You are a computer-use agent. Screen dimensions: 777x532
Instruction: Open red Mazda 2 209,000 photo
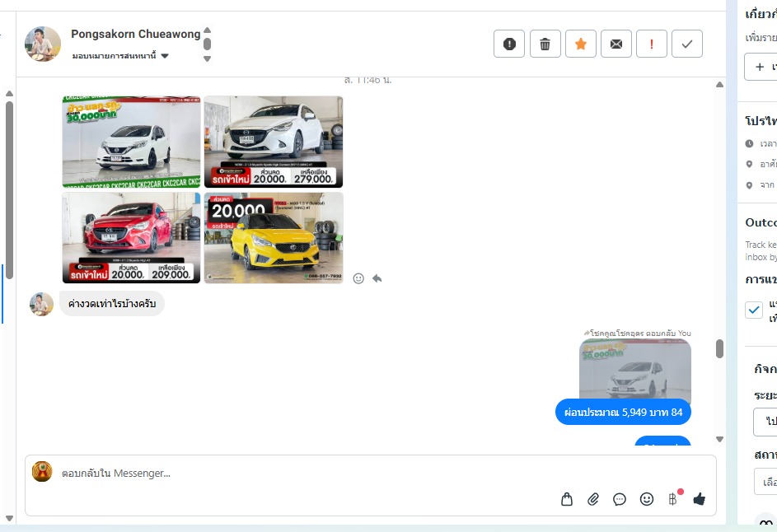pyautogui.click(x=131, y=238)
